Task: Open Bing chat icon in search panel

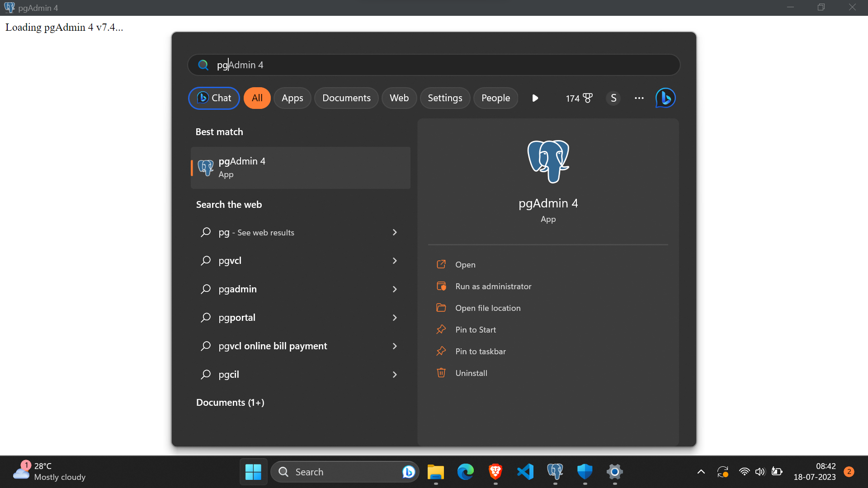Action: coord(665,98)
